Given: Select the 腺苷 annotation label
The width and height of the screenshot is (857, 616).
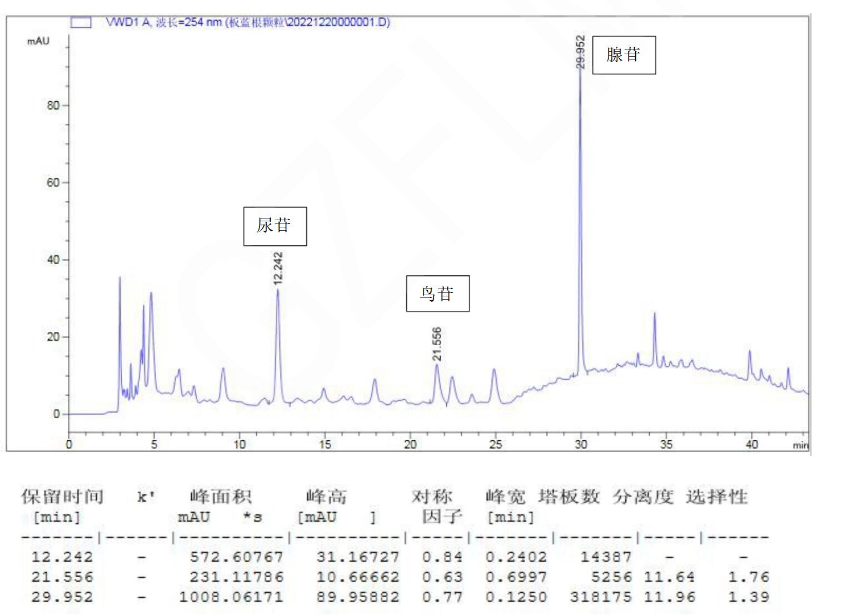Looking at the screenshot, I should (623, 54).
